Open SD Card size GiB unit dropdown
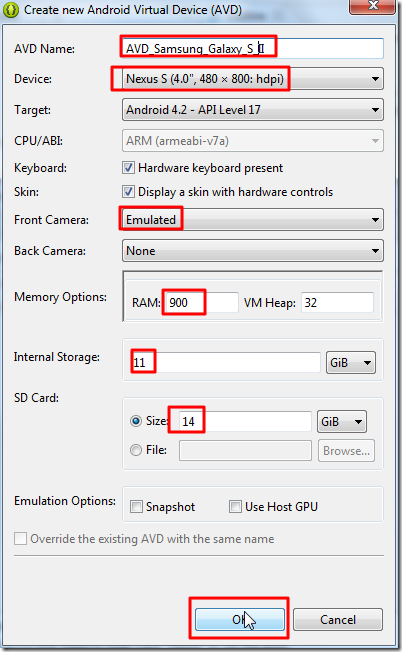The height and width of the screenshot is (652, 402). tap(342, 422)
